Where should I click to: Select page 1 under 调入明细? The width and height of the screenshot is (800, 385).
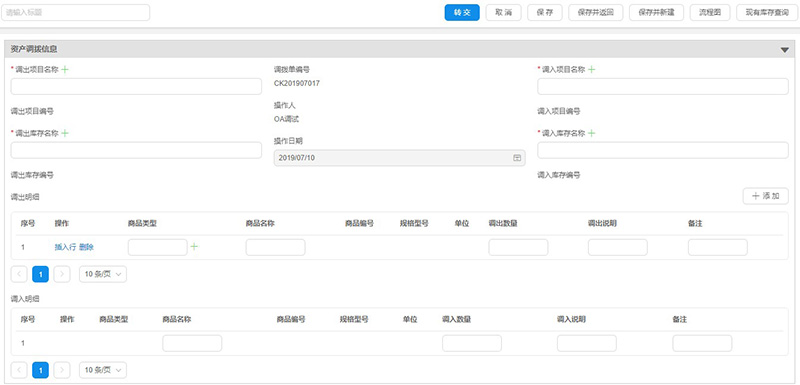click(x=40, y=370)
